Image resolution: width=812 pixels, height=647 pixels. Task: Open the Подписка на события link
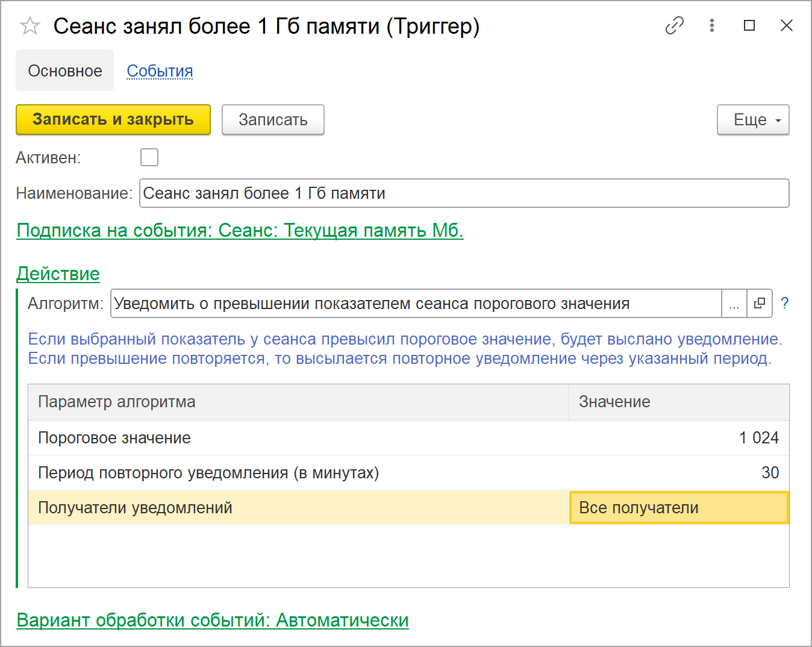coord(240,230)
